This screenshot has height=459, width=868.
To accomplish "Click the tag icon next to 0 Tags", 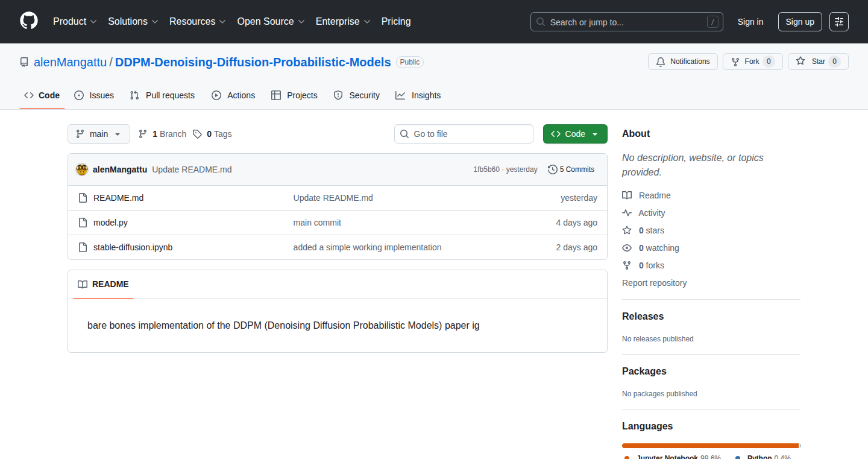I will [197, 134].
